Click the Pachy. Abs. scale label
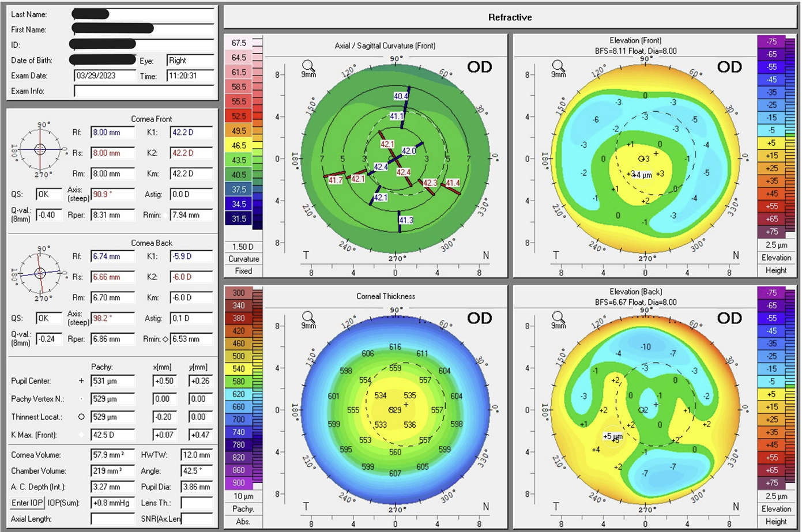This screenshot has width=802, height=532. point(243,514)
